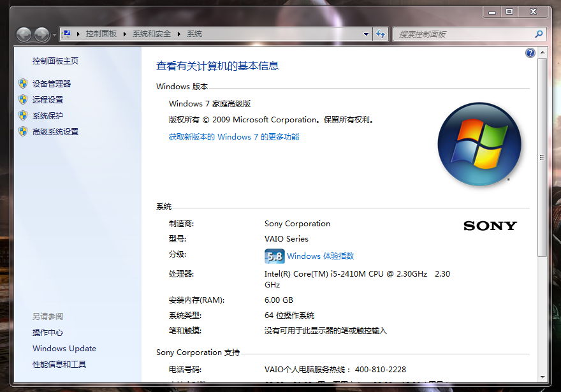This screenshot has height=392, width=561.
Task: Click the Intel(R) Core(TM) i5-2410M processor text
Action: [x=357, y=279]
